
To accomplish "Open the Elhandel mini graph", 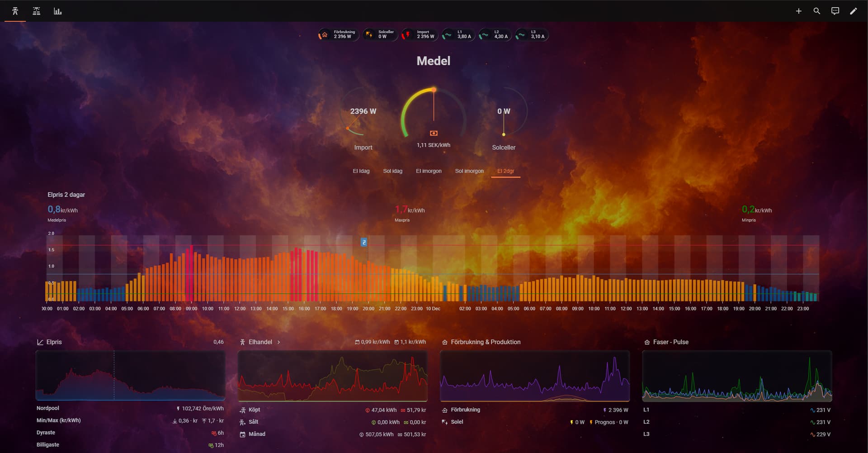I will pyautogui.click(x=333, y=376).
